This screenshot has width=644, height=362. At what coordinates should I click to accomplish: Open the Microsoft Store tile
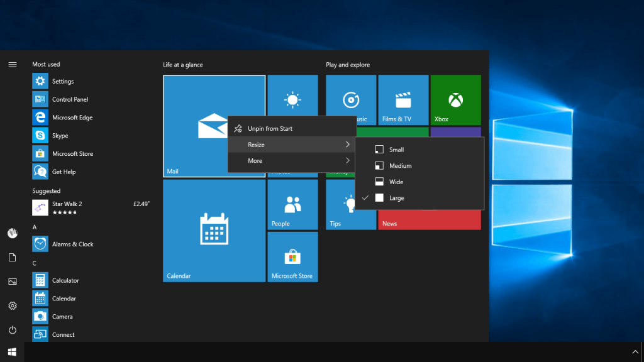tap(292, 257)
